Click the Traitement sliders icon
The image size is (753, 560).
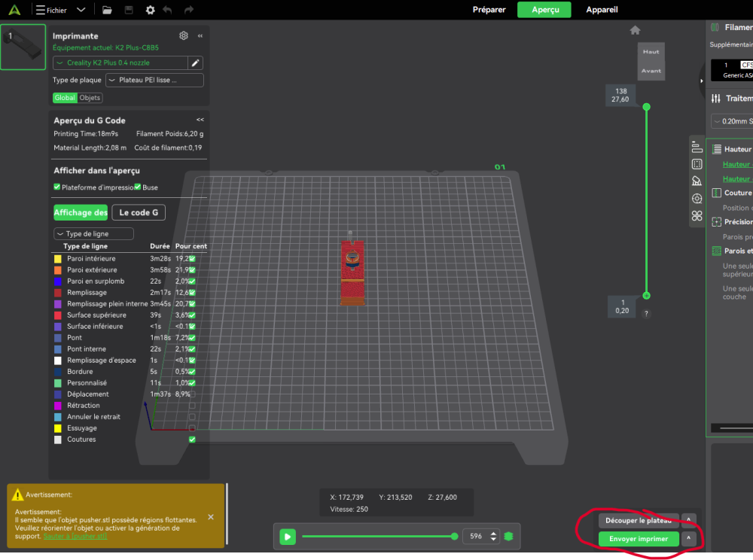tap(716, 99)
